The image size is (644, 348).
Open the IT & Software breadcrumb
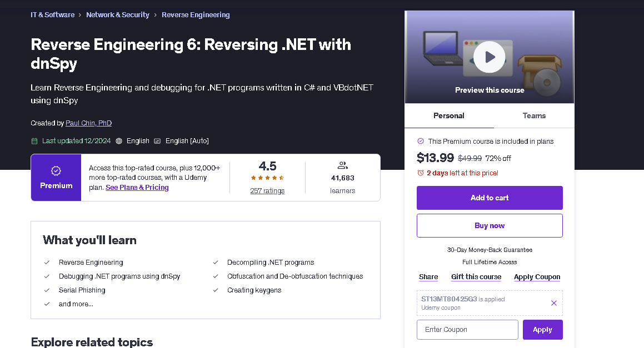pyautogui.click(x=53, y=15)
